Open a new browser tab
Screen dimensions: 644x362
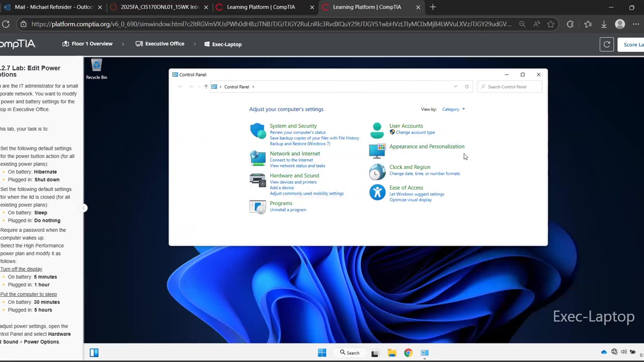(x=433, y=7)
